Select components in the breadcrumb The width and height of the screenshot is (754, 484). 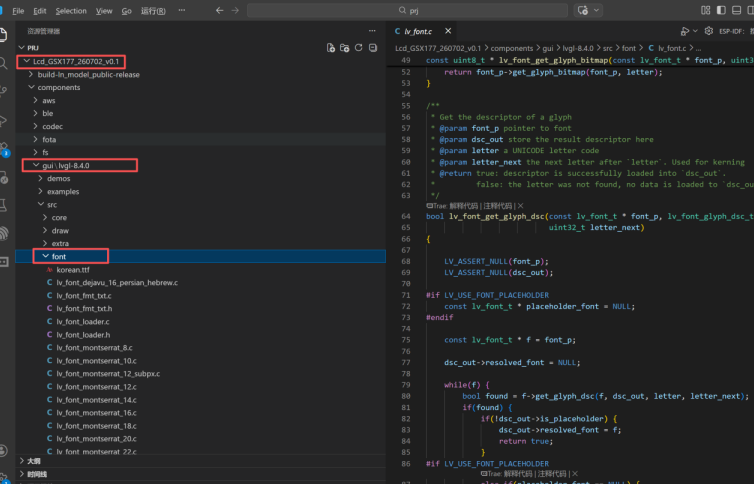[x=512, y=48]
